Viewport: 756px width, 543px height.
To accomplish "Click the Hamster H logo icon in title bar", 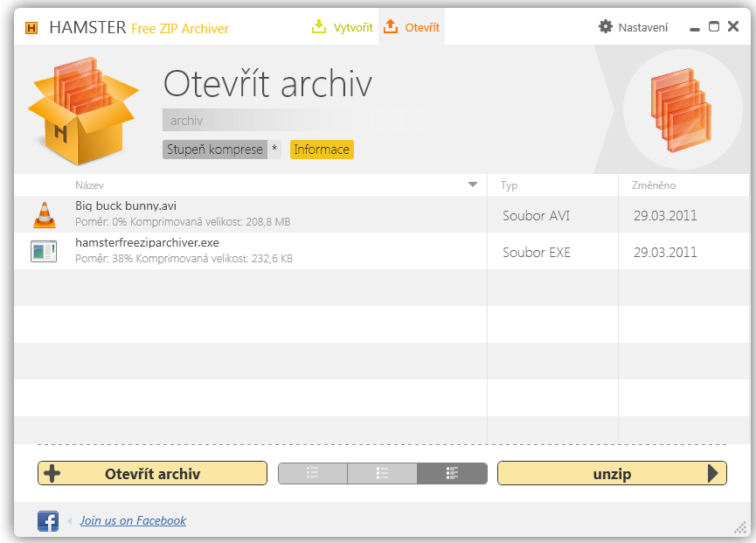I will [x=31, y=28].
